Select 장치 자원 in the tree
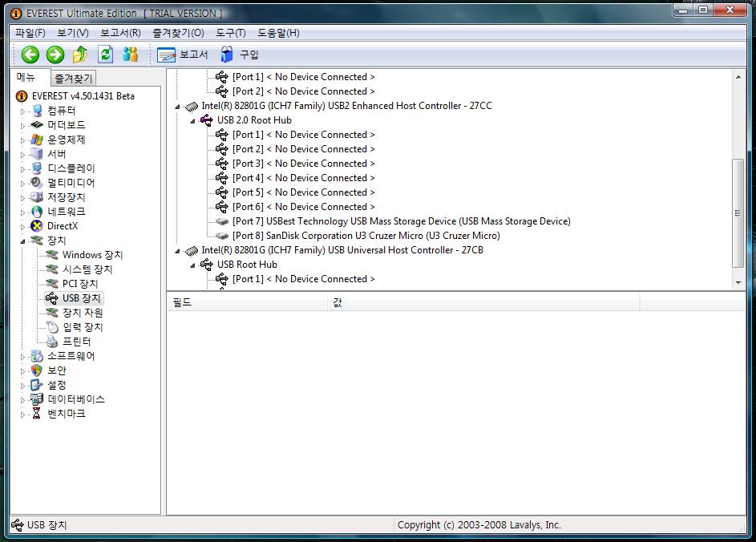Viewport: 756px width, 542px height. click(x=83, y=313)
